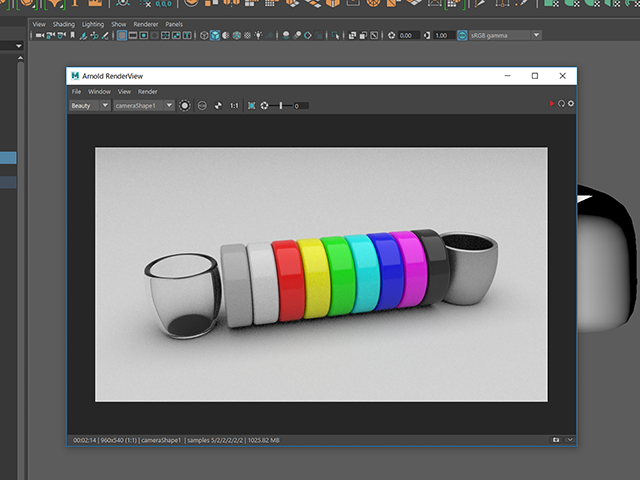This screenshot has width=640, height=480.
Task: Toggle the viewport Grid display
Action: (122, 36)
